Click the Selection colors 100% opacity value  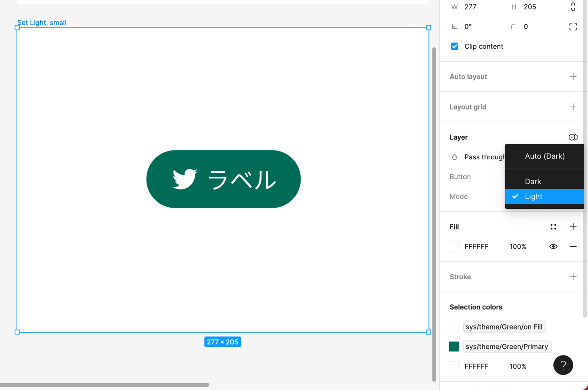[x=518, y=367]
